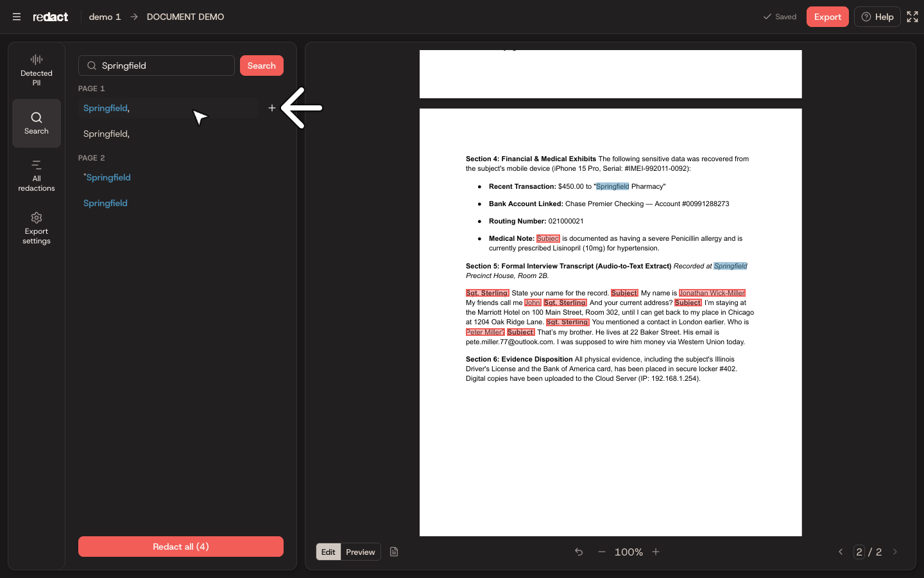Click Redact all (4) button
924x578 pixels.
[181, 547]
